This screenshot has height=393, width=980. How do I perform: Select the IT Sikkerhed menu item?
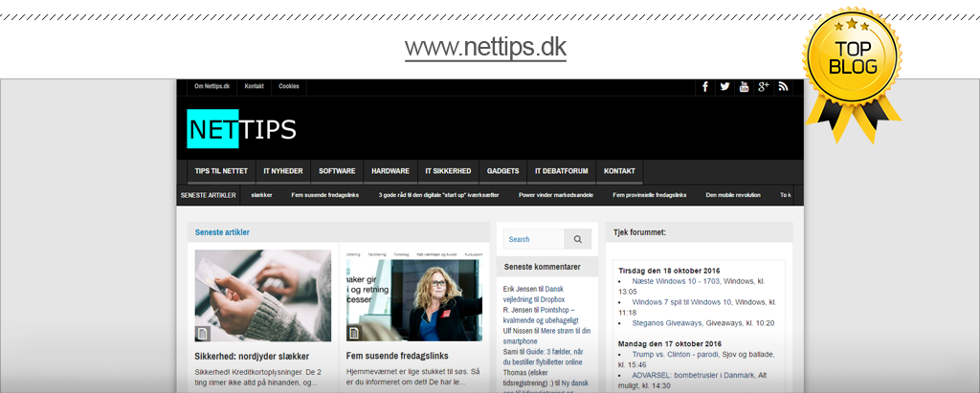pos(448,171)
